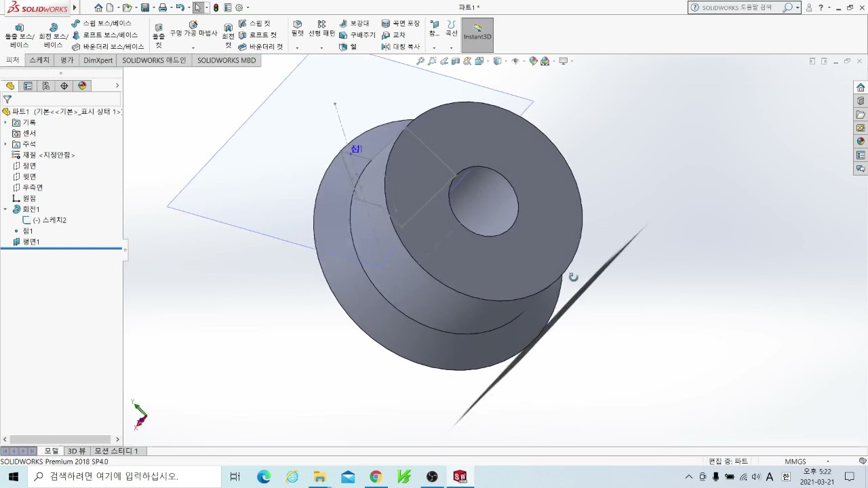Choose Swept Cut (스윕 컷)
Screen dimensions: 868x488
point(254,23)
